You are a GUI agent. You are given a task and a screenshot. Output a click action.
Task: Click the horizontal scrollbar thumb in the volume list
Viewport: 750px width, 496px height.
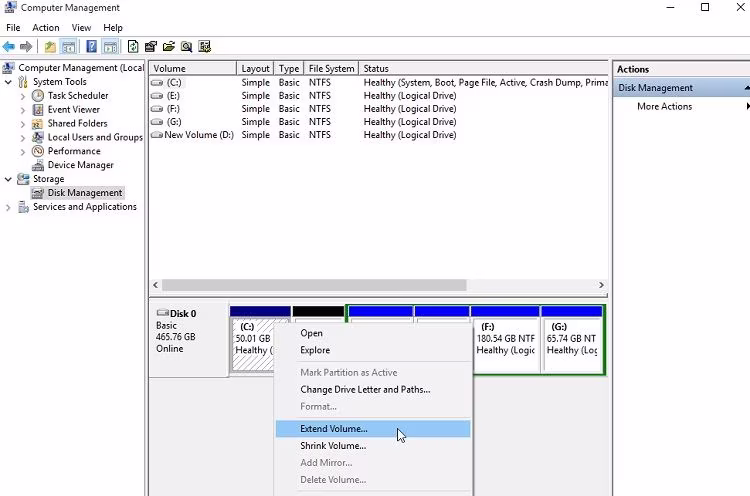click(314, 285)
